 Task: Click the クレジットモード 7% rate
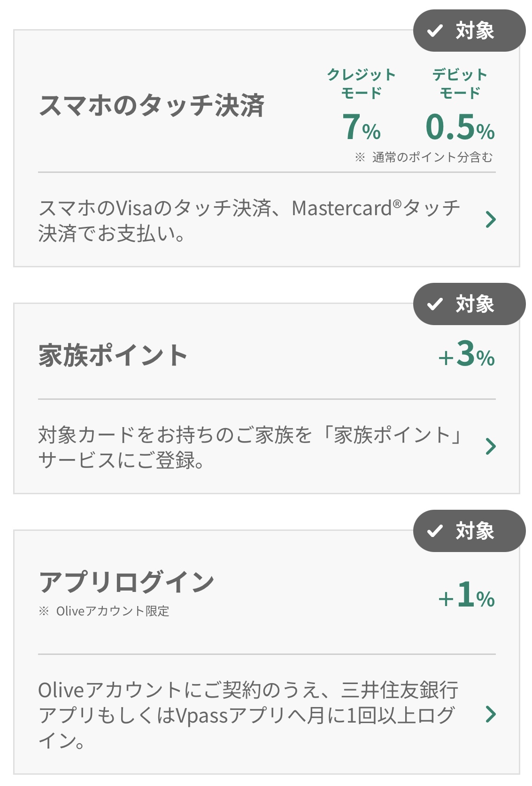point(361,127)
